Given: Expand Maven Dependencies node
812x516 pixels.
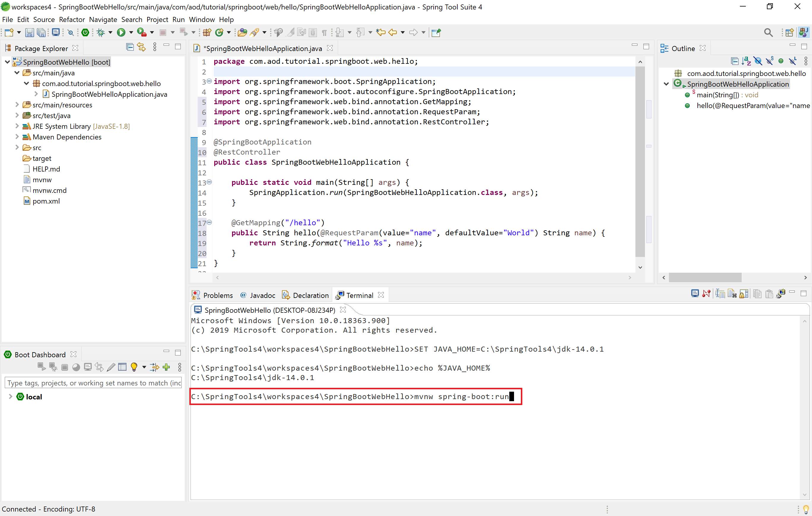Looking at the screenshot, I should 17,137.
